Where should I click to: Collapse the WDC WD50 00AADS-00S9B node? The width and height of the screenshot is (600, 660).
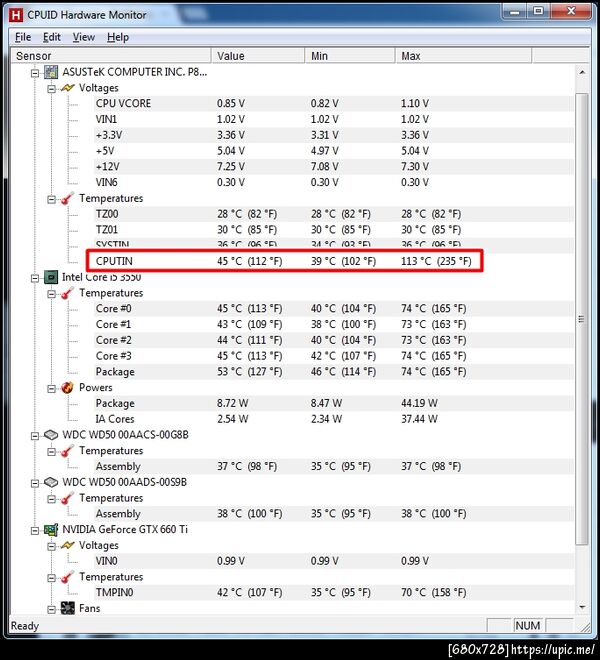[35, 483]
